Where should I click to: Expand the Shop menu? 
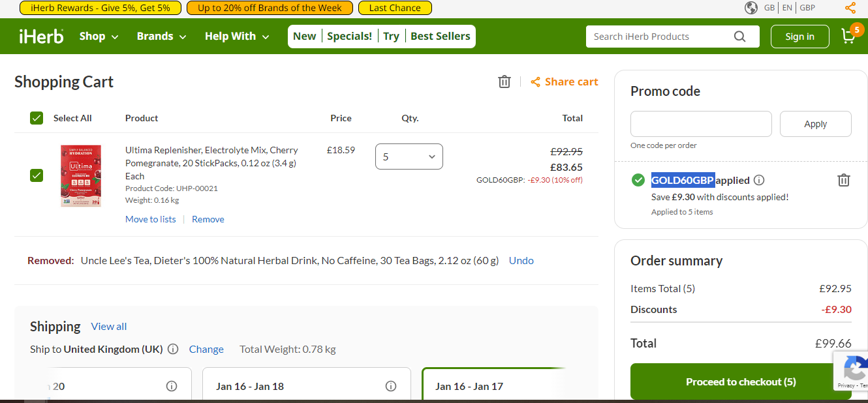(x=99, y=37)
